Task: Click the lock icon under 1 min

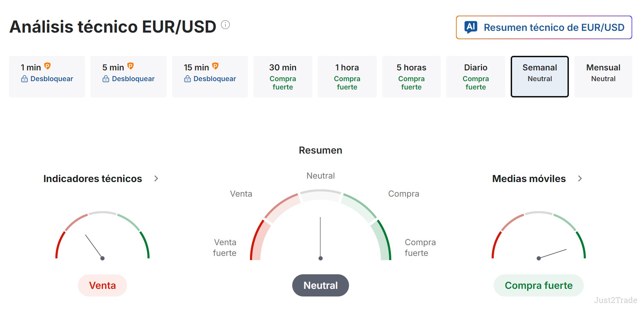Action: 25,79
